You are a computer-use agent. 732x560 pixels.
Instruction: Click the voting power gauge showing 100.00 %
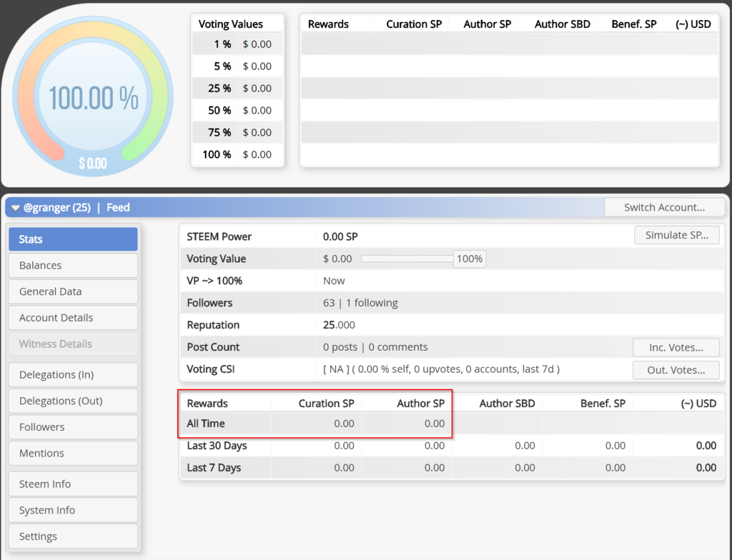(93, 97)
